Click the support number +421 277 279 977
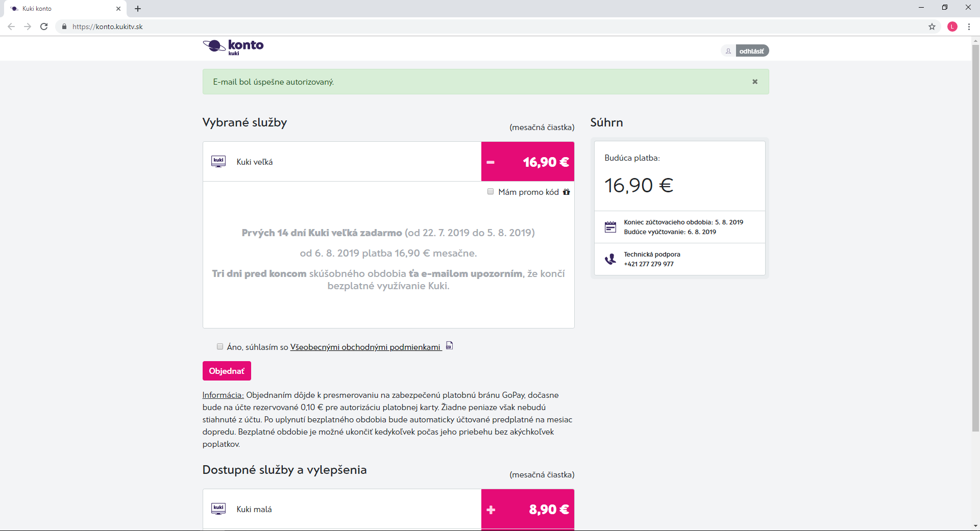 point(649,264)
